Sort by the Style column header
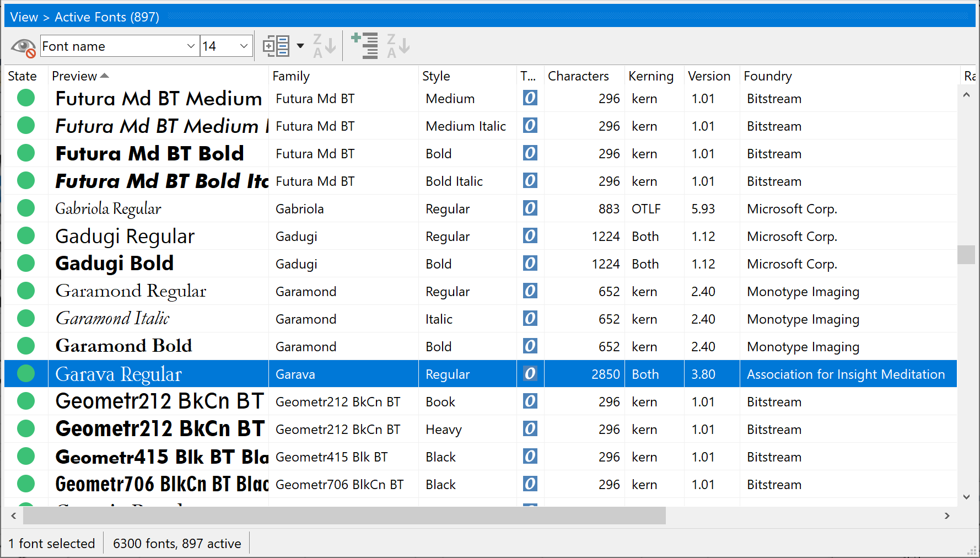 [x=467, y=76]
